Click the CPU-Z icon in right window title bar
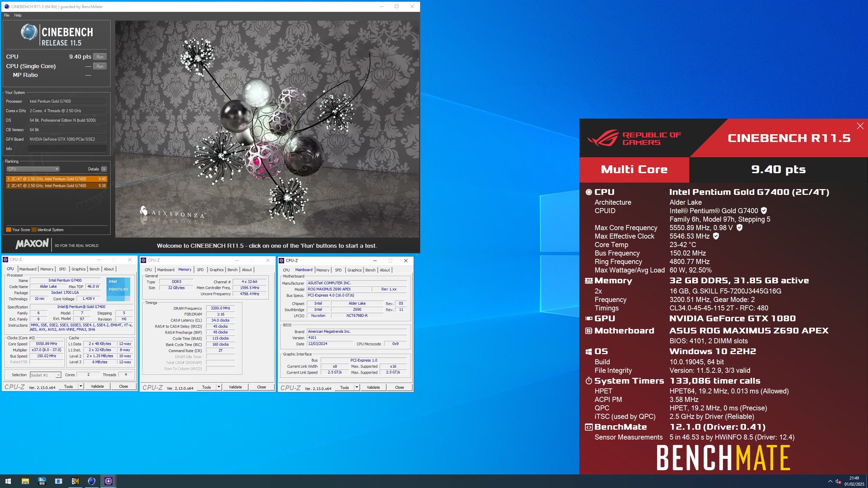Screen dimensions: 868x488 coord(281,261)
